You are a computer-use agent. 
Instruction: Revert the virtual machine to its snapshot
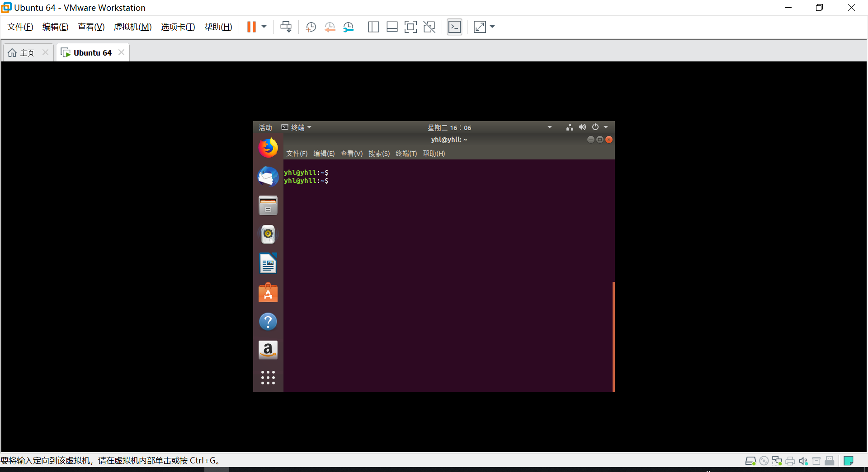[x=330, y=27]
